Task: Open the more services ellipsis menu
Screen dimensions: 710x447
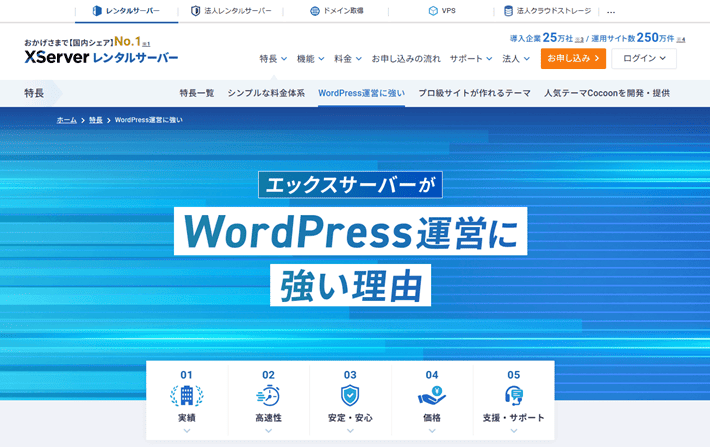Action: [x=611, y=12]
